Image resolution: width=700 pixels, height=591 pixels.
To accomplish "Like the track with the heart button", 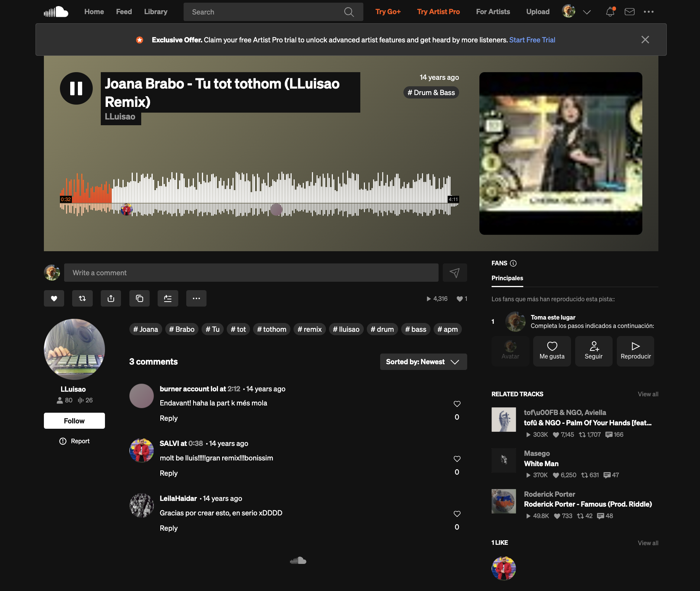I will (x=54, y=299).
